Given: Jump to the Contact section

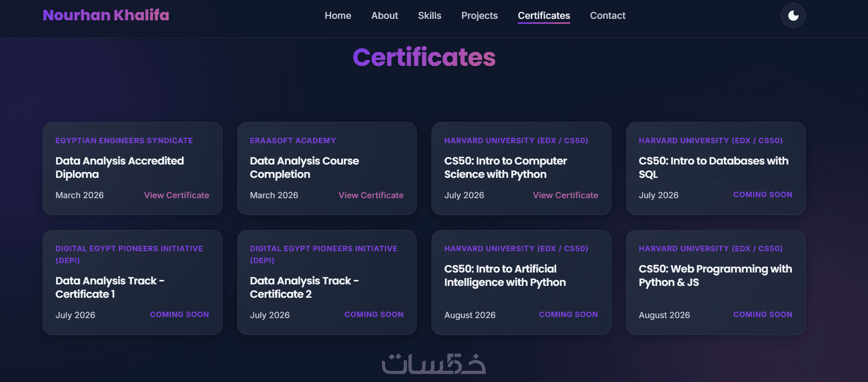Looking at the screenshot, I should click(607, 15).
